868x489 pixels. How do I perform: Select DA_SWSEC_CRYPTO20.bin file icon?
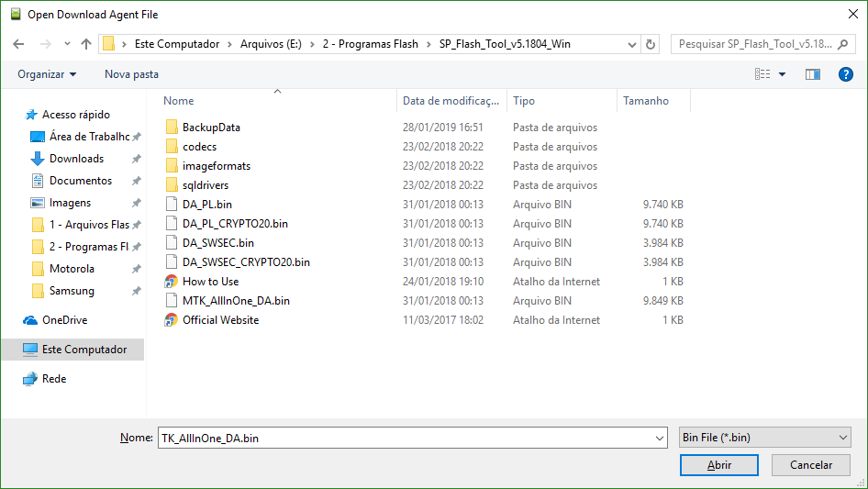tap(172, 262)
